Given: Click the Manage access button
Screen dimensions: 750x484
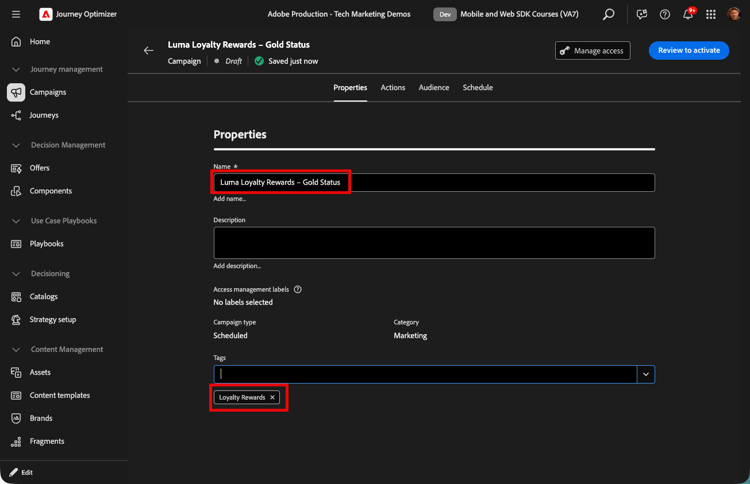Looking at the screenshot, I should coord(593,51).
